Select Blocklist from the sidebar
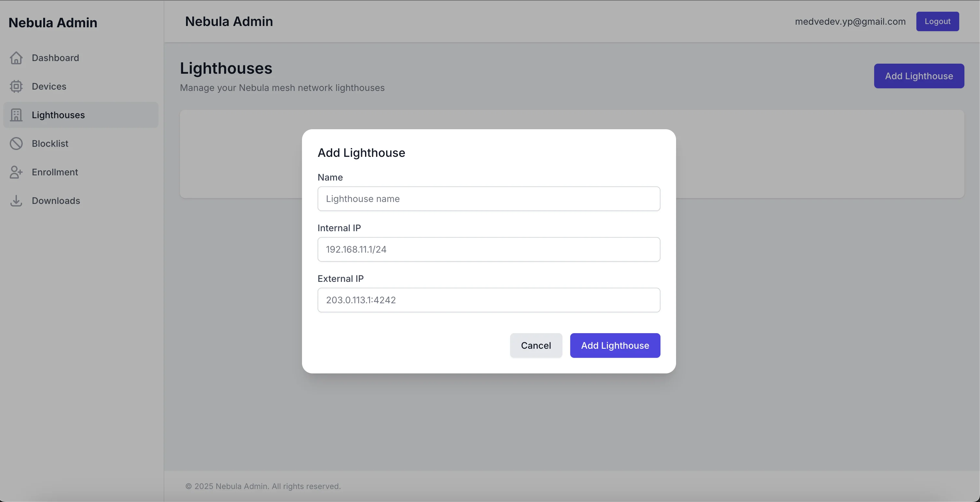Image resolution: width=980 pixels, height=502 pixels. tap(50, 144)
